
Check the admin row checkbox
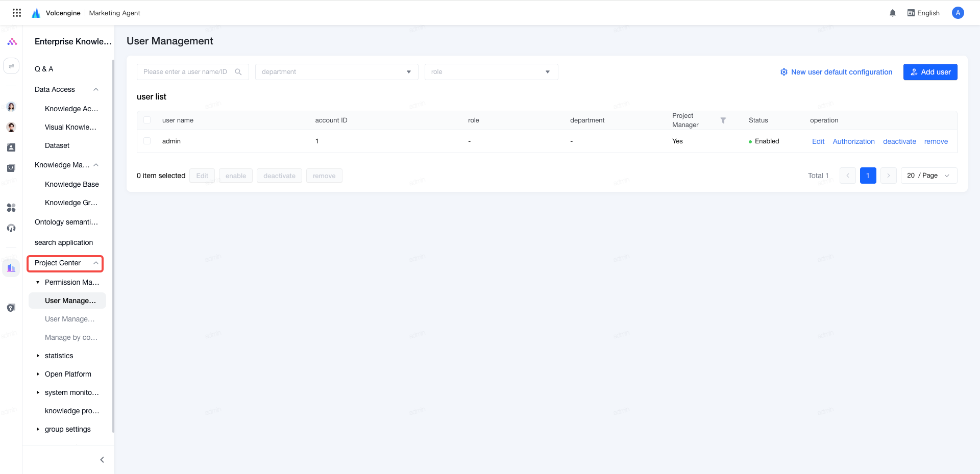coord(147,141)
